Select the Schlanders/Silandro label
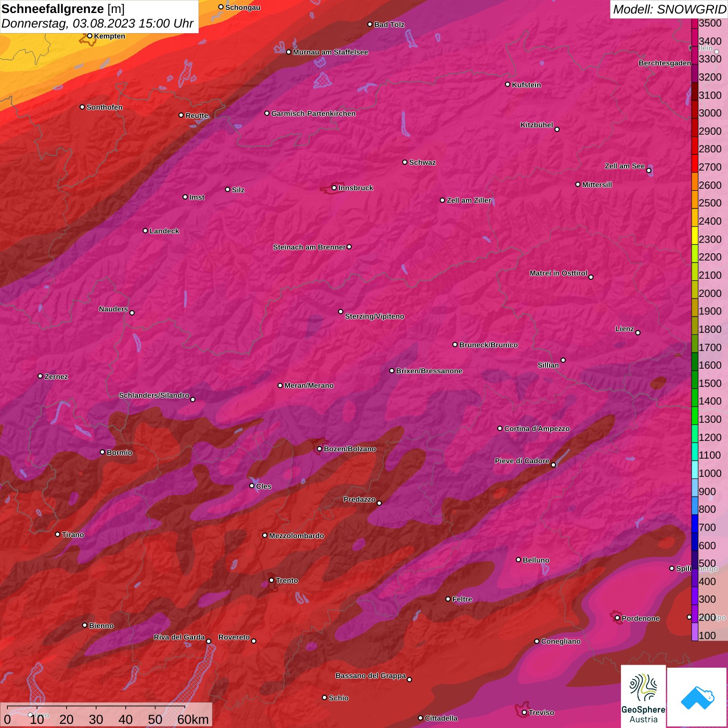 154,395
